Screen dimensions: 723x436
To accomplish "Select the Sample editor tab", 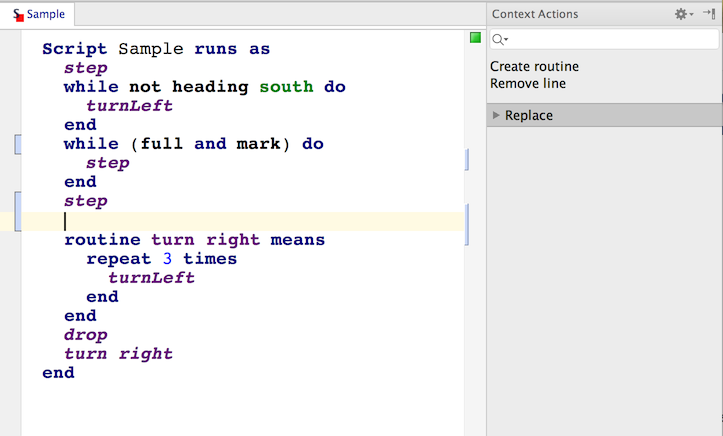I will (x=38, y=15).
